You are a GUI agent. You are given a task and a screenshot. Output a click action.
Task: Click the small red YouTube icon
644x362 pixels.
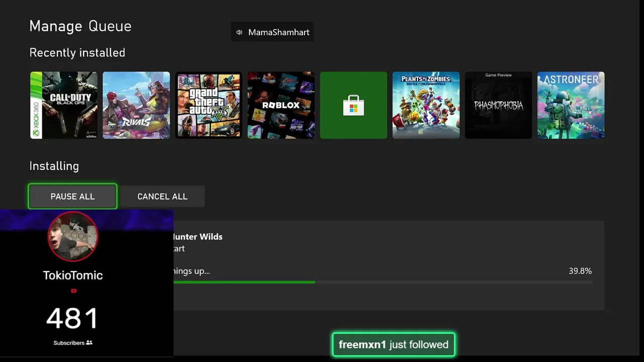click(73, 291)
